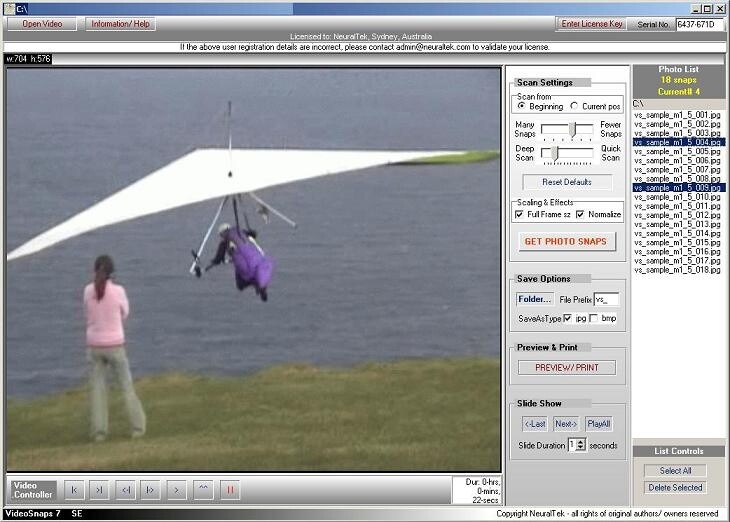Toggle the Normalize checkbox

[x=580, y=214]
